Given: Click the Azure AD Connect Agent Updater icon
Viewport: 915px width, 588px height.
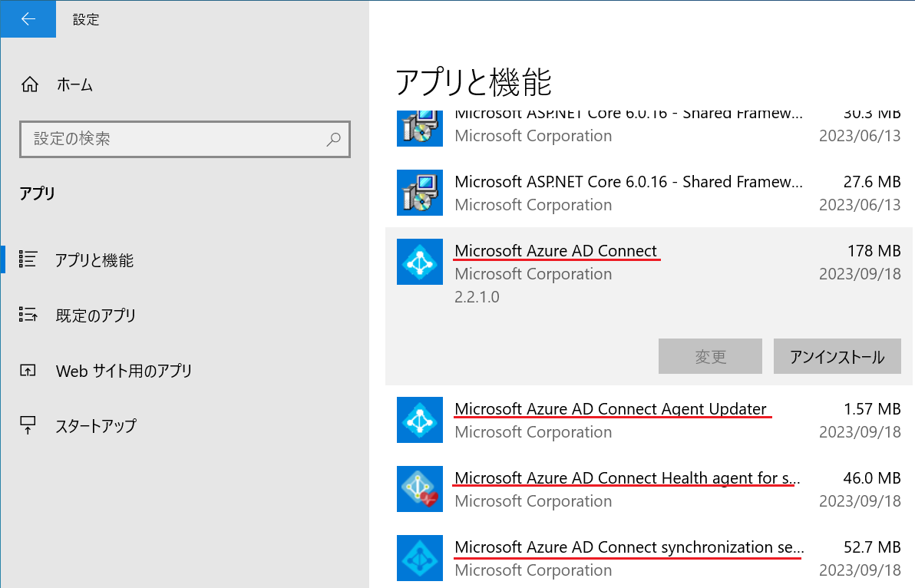Looking at the screenshot, I should coord(420,420).
